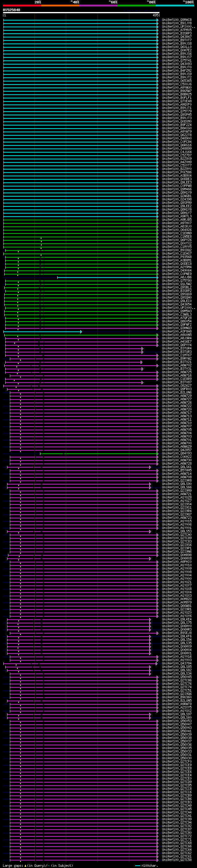Open hit UniRef100_B9T0T7
Screen dimensions: 197x868
coord(177,40)
